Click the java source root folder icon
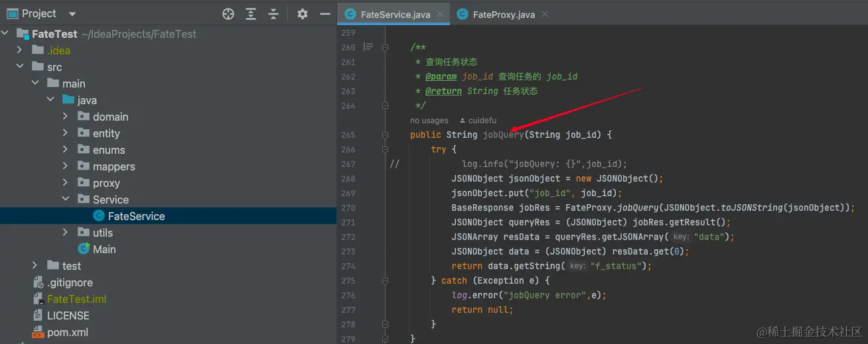The image size is (868, 344). click(x=68, y=100)
